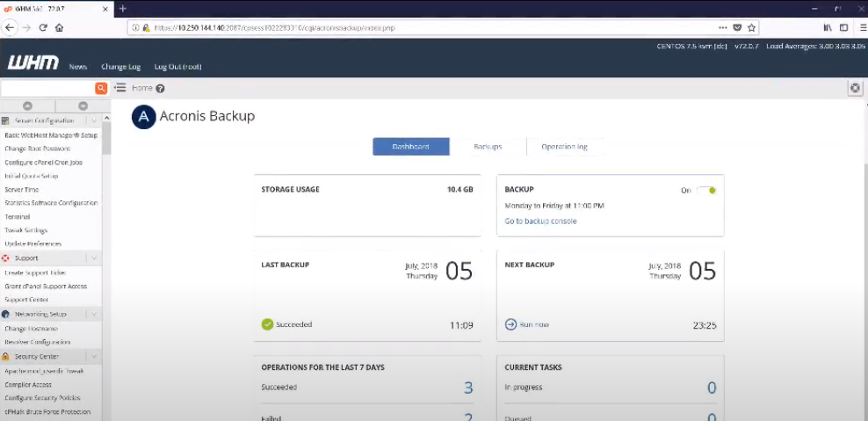Open the Operation log tab
This screenshot has width=868, height=421.
(x=564, y=147)
